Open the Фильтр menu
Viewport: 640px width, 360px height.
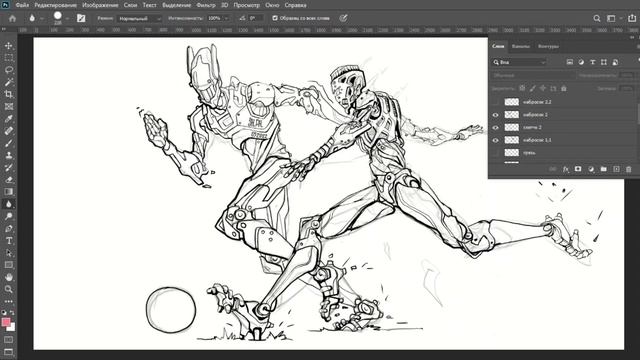206,5
